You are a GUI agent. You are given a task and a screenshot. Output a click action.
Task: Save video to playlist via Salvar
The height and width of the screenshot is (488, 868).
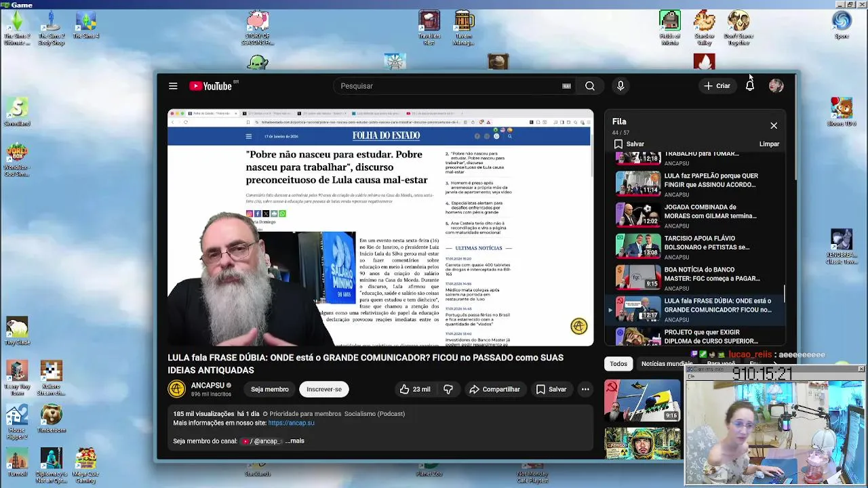[x=551, y=389]
